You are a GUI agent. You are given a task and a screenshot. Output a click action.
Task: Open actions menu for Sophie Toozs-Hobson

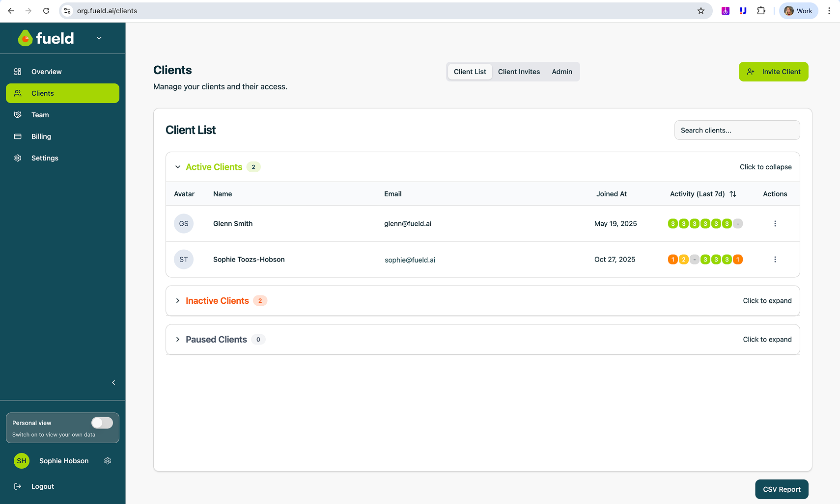[775, 260]
